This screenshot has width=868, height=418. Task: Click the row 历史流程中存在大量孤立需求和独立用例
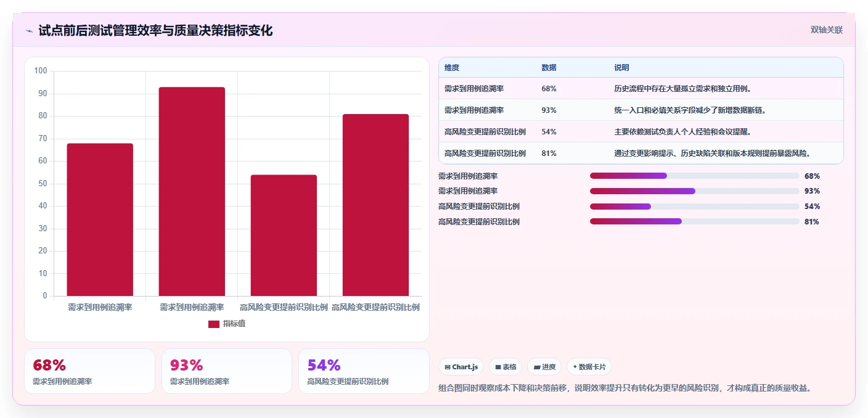click(641, 89)
